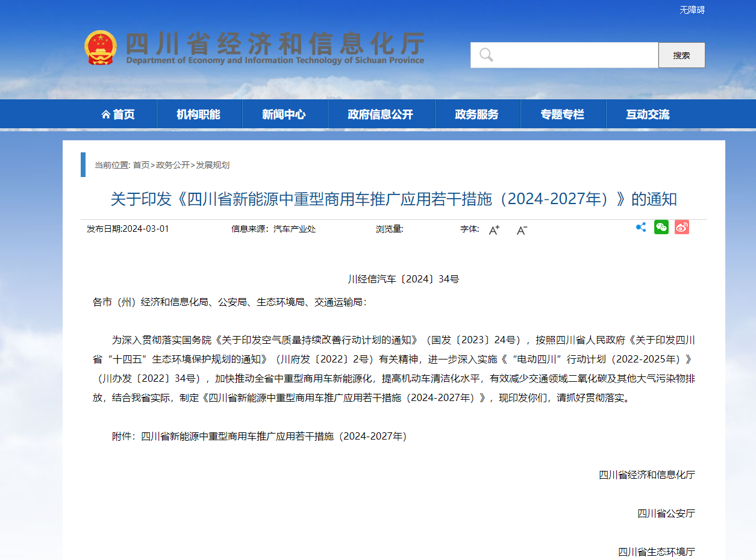Open the 机构职能 menu

(198, 114)
